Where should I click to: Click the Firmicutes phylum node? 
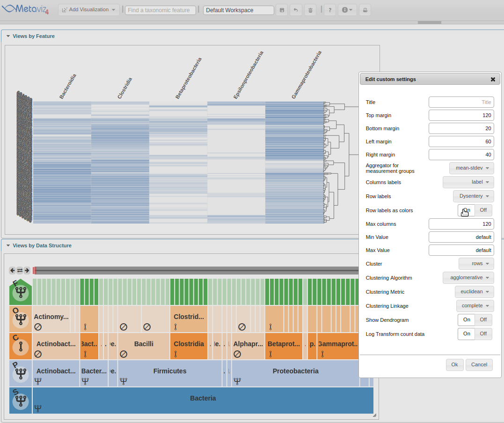170,373
